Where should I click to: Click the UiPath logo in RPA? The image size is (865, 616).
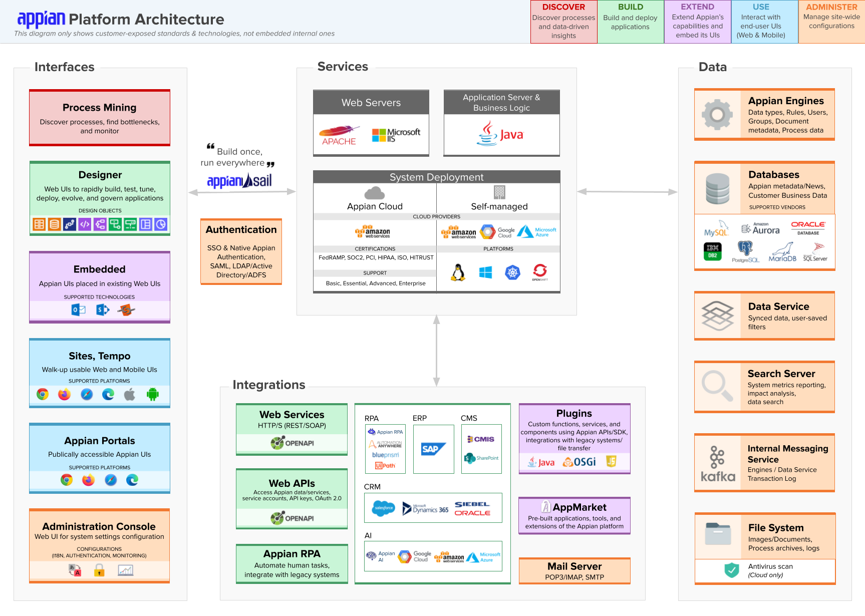pyautogui.click(x=385, y=465)
